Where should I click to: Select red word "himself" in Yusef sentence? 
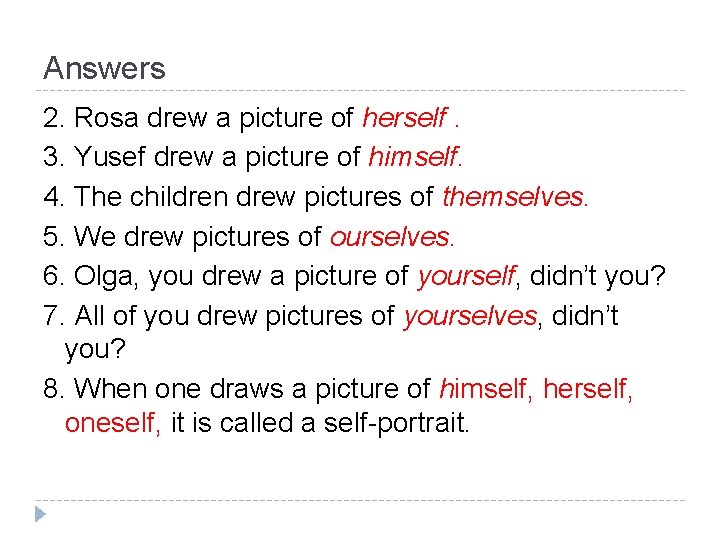click(415, 157)
